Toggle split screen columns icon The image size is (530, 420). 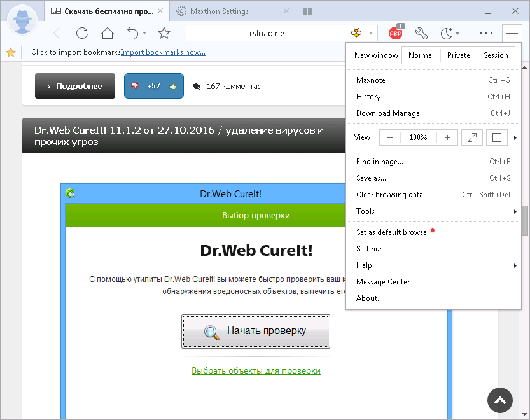coord(496,137)
